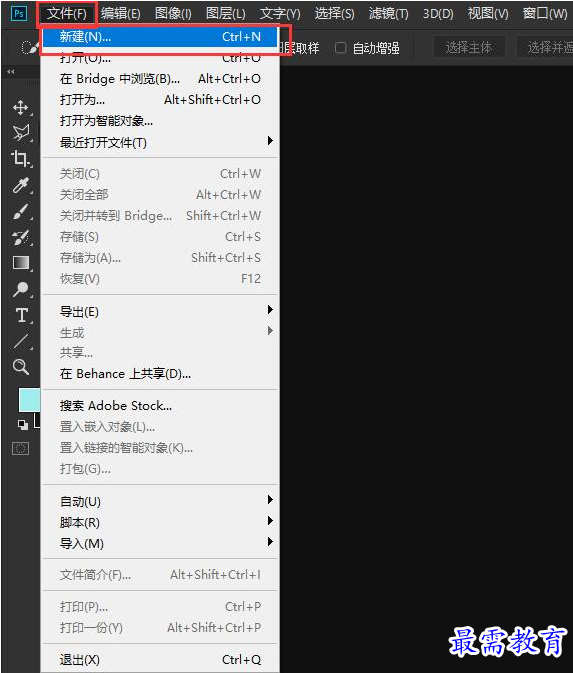Image resolution: width=573 pixels, height=673 pixels.
Task: Open the 视图(V) menu
Action: (x=488, y=14)
